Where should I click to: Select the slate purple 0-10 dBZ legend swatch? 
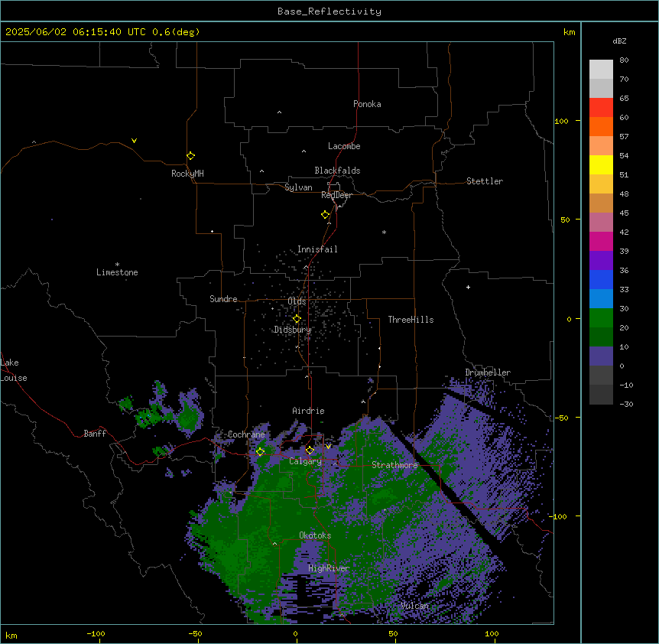[601, 356]
